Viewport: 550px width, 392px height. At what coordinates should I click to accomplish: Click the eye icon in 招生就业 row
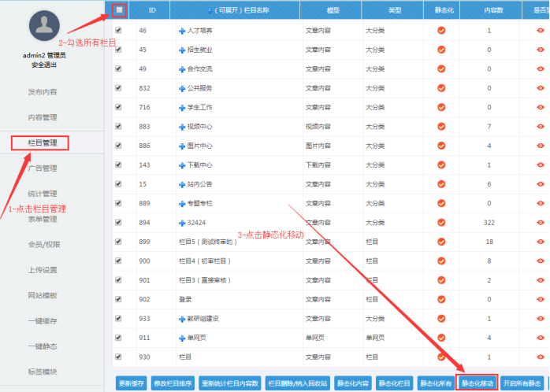coord(541,50)
